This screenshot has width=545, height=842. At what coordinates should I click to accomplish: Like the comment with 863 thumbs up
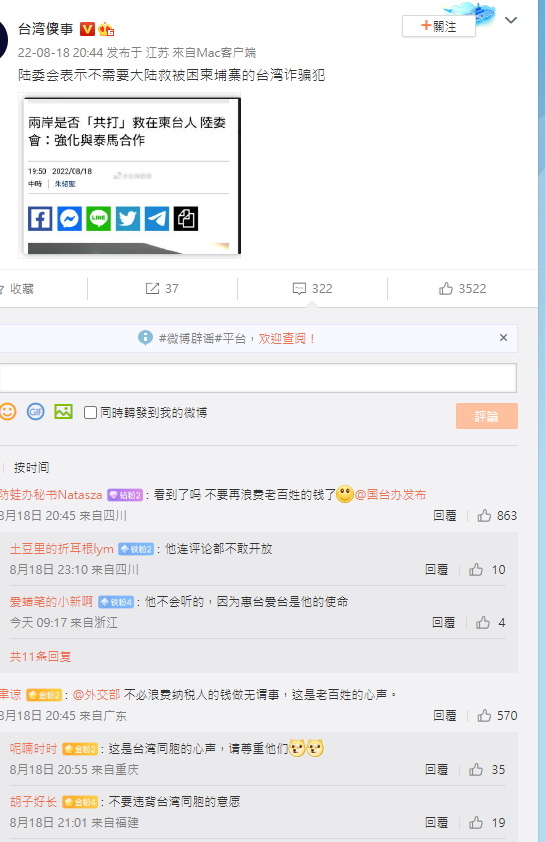(x=484, y=516)
